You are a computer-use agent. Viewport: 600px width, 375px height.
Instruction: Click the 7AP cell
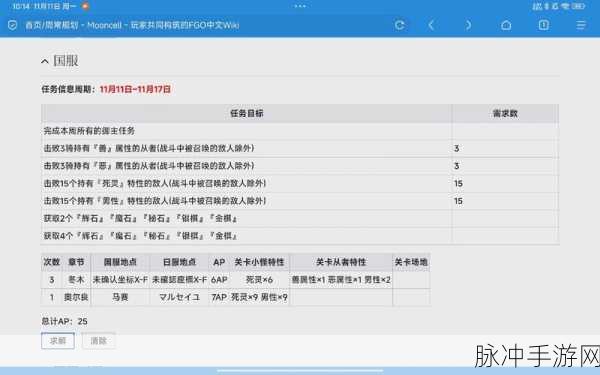coord(219,297)
